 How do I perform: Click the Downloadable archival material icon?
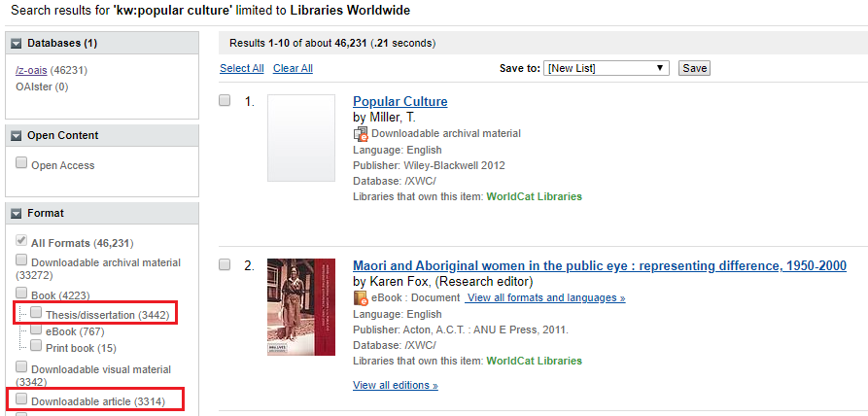361,134
